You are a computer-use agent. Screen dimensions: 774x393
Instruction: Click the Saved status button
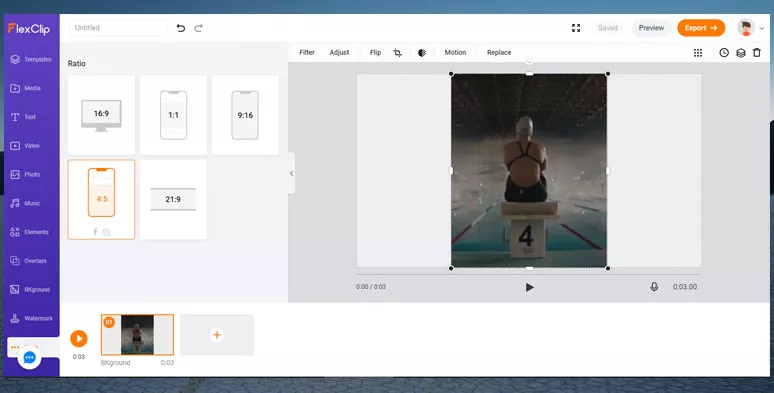coord(608,28)
